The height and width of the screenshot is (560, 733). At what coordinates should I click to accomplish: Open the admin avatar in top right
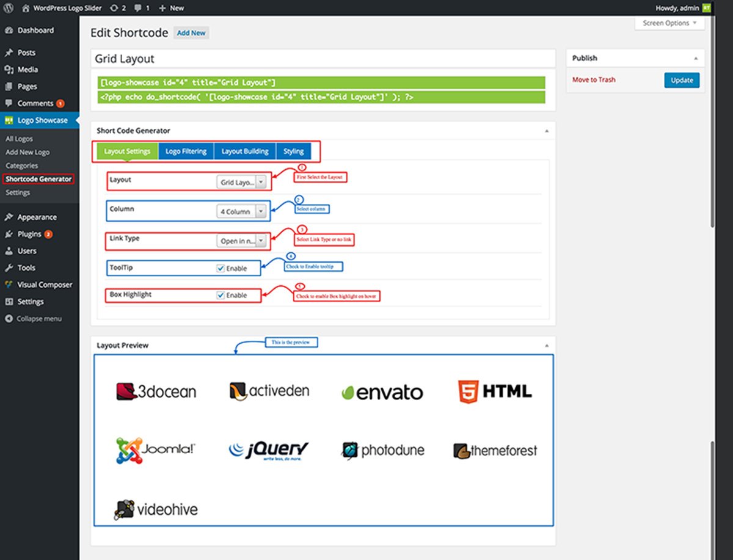tap(706, 8)
